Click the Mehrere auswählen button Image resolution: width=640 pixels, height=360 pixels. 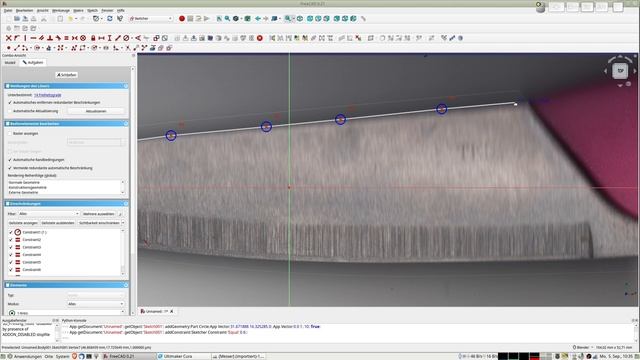pyautogui.click(x=98, y=213)
